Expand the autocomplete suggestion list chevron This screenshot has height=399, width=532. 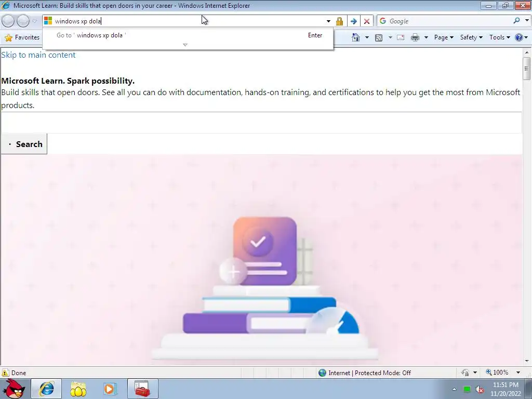tap(185, 45)
